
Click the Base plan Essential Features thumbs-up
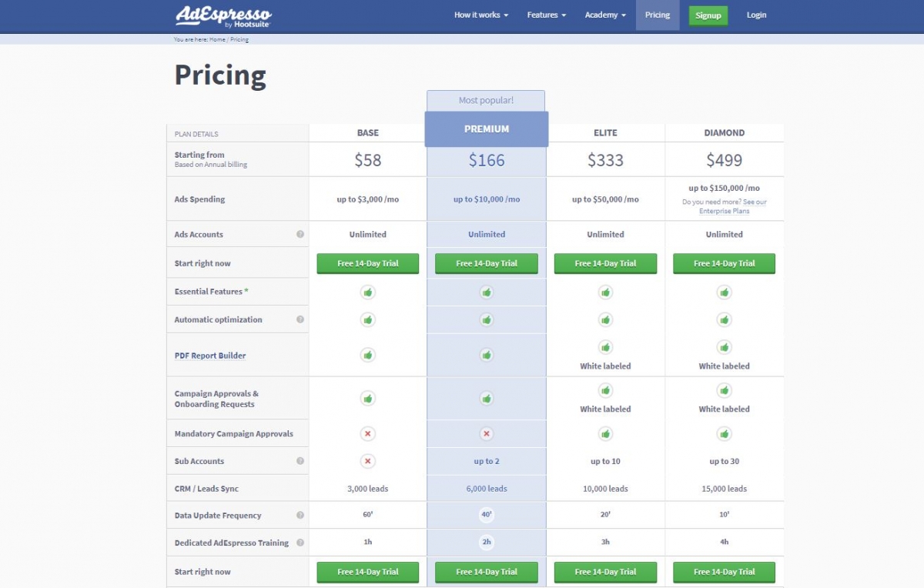(x=368, y=292)
